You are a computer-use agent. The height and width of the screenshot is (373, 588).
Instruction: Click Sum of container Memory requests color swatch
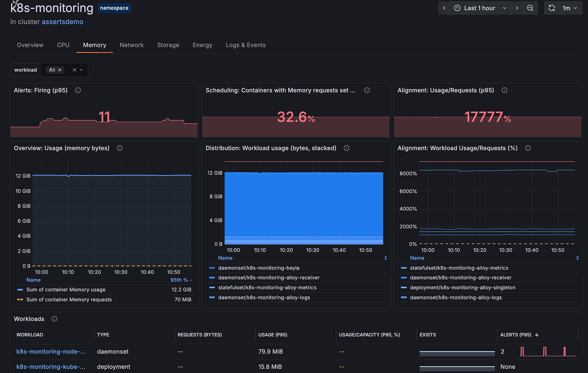pos(20,300)
